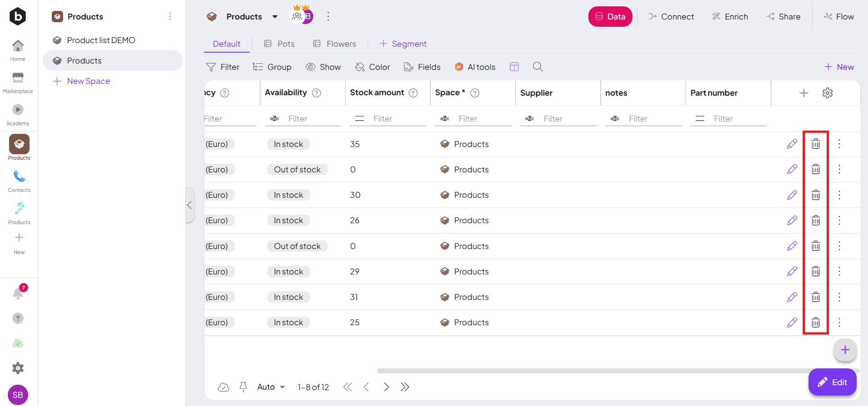Add a new column with plus icon
Screen dimensions: 868x406
tap(804, 93)
